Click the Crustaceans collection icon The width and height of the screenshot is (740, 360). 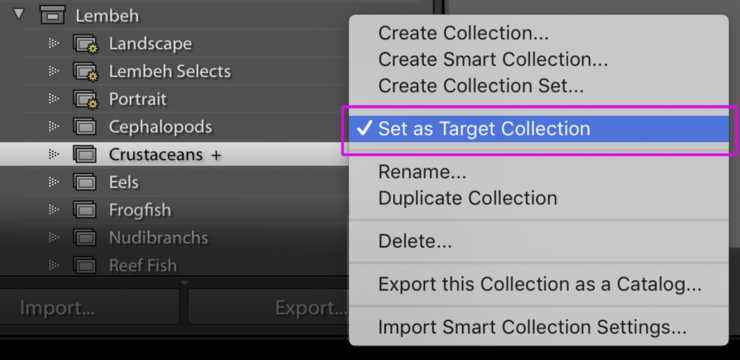[85, 154]
